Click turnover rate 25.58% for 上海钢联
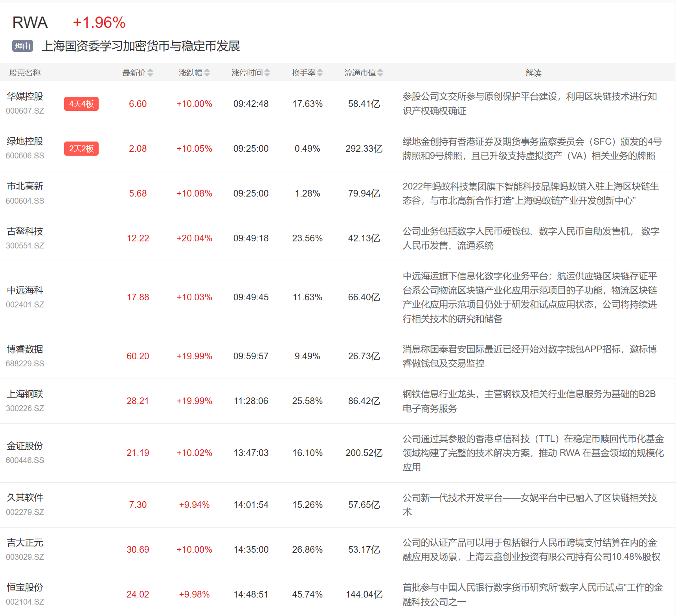 [307, 401]
